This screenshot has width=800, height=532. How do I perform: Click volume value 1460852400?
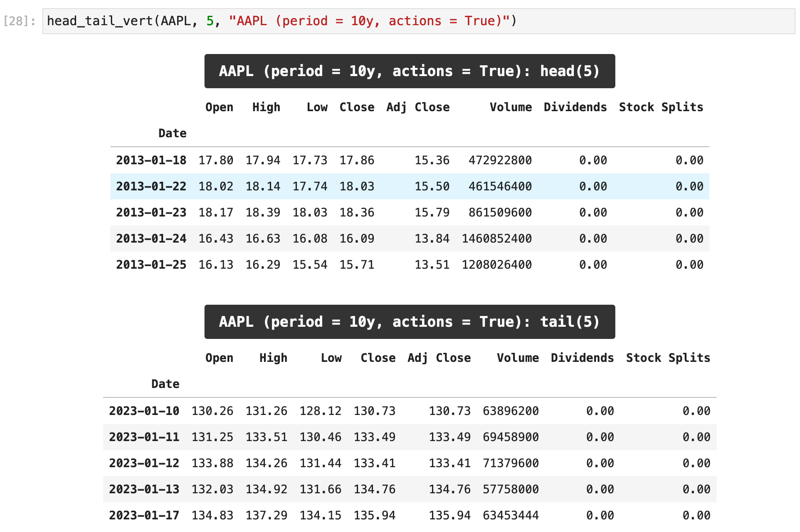497,239
